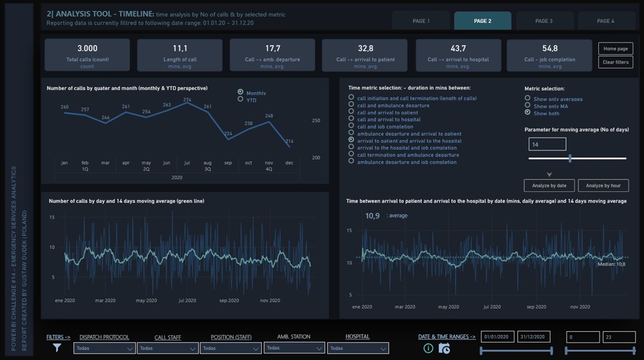The height and width of the screenshot is (360, 644).
Task: Click the Analyze by hour button
Action: click(603, 185)
